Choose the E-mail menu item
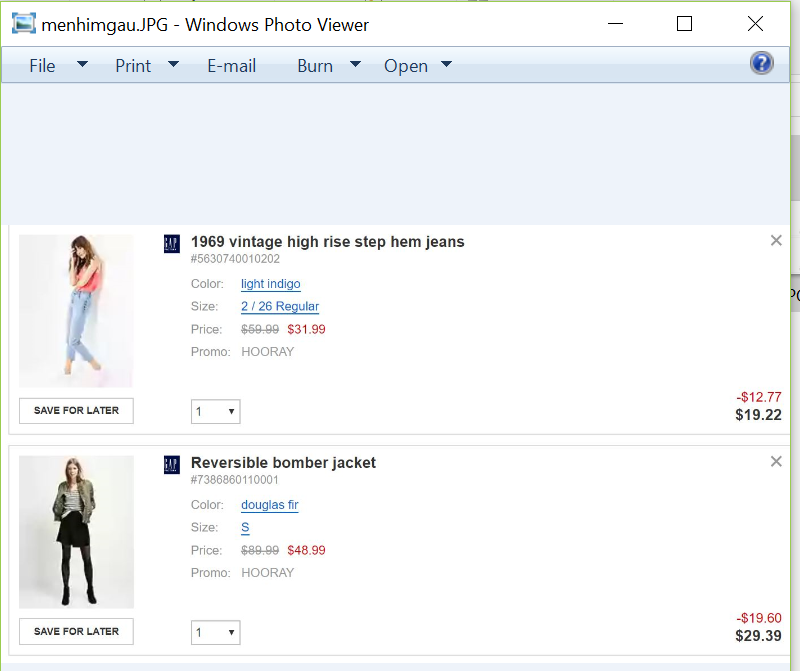 pos(232,66)
